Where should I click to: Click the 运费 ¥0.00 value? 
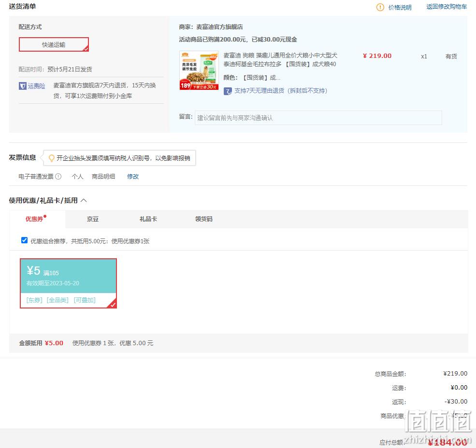point(459,387)
